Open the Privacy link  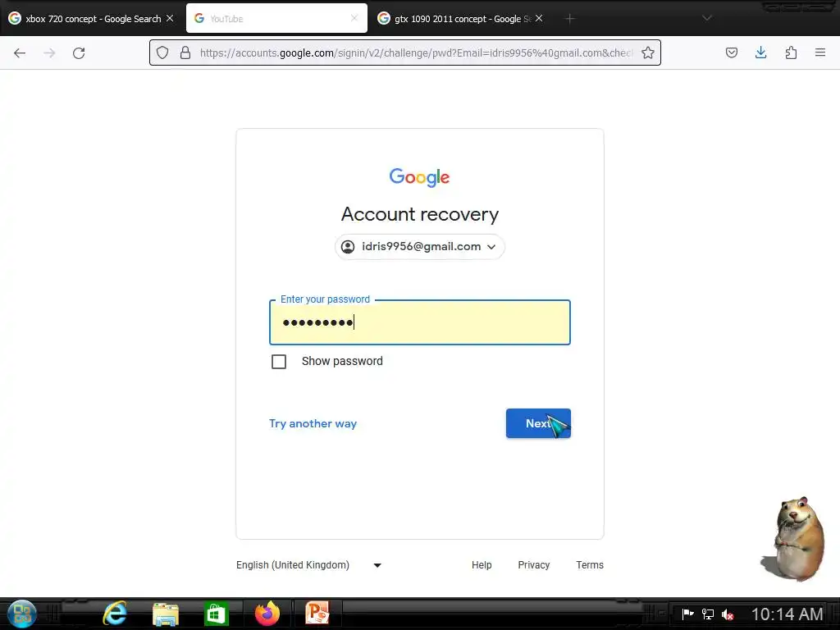533,564
